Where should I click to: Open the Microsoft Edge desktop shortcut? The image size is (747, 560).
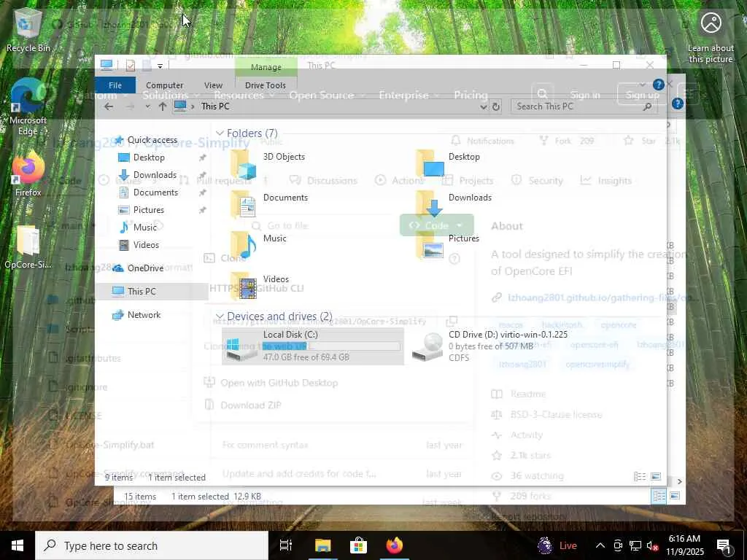pos(28,108)
